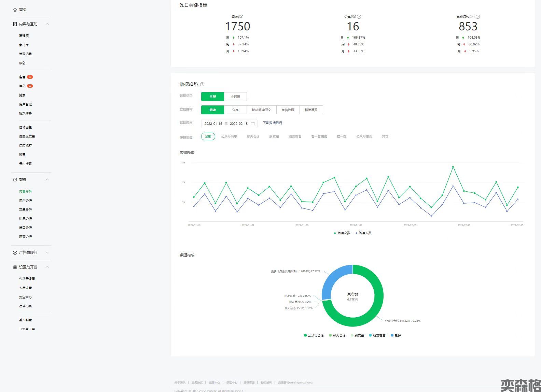
Task: Collapse the 设置与开发 section chevron
Action: coord(47,267)
